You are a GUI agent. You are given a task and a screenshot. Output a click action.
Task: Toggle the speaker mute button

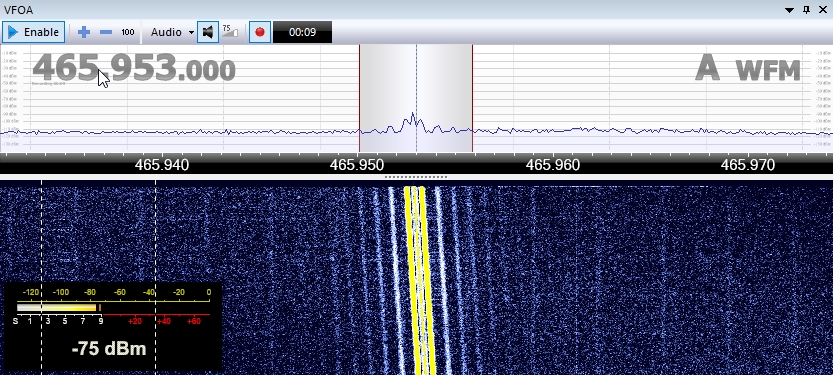point(208,32)
